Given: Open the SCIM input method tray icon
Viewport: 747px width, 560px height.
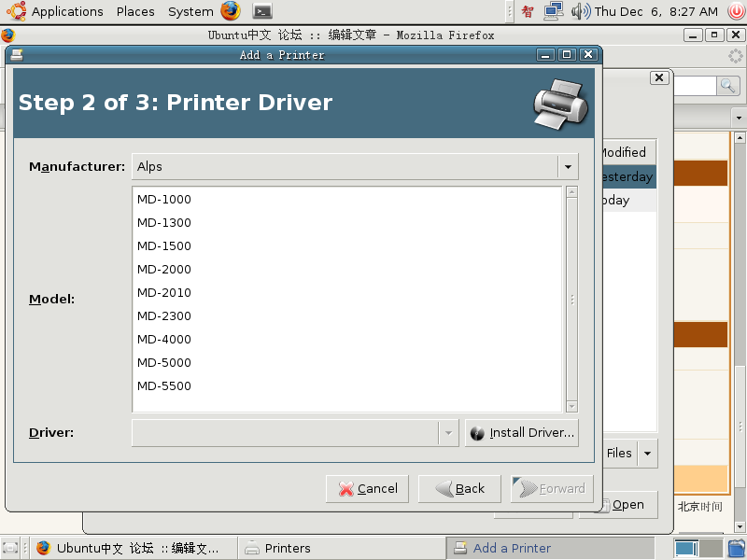Looking at the screenshot, I should click(x=528, y=11).
